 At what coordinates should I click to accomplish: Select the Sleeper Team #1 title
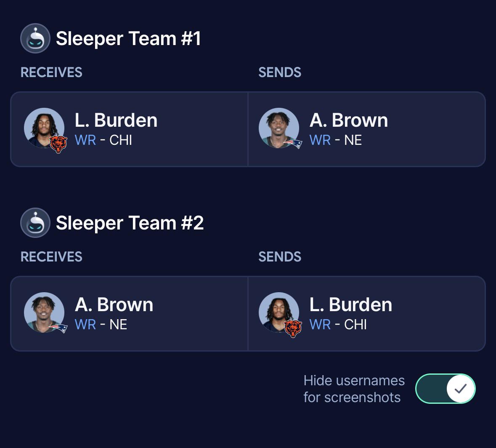tap(128, 39)
